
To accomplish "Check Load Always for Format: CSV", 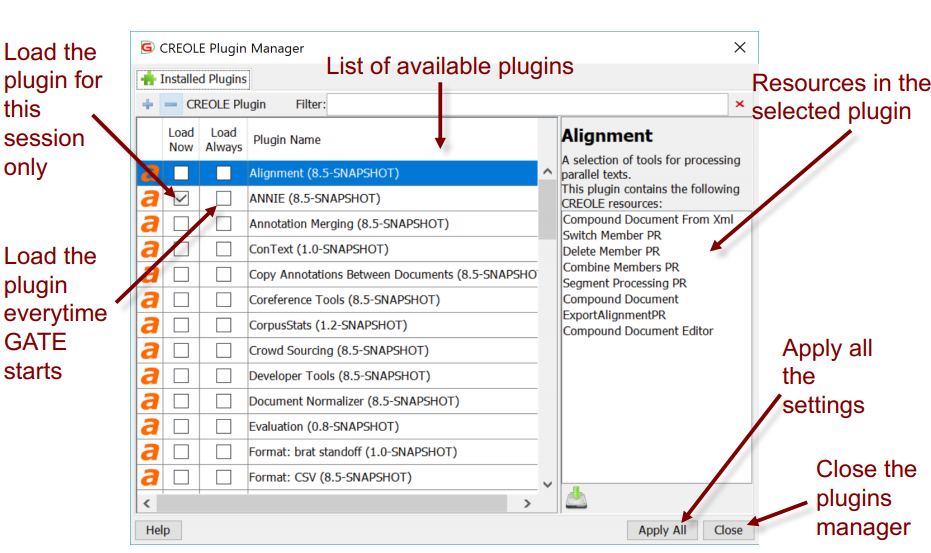I will click(223, 478).
